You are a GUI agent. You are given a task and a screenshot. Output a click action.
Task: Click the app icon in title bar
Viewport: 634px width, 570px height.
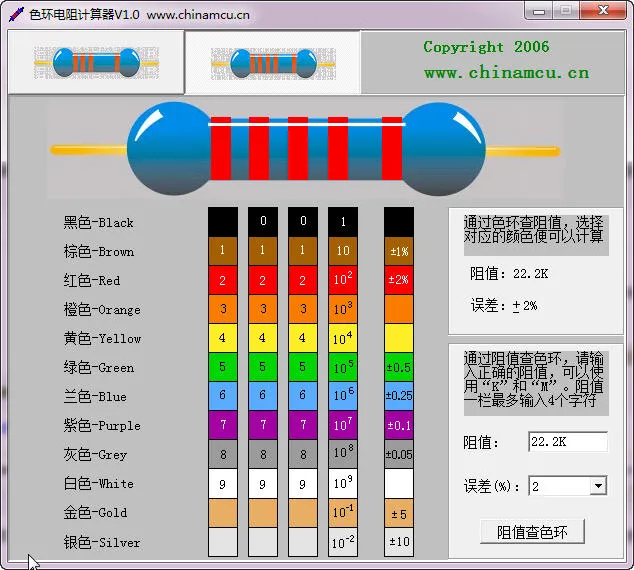point(15,14)
